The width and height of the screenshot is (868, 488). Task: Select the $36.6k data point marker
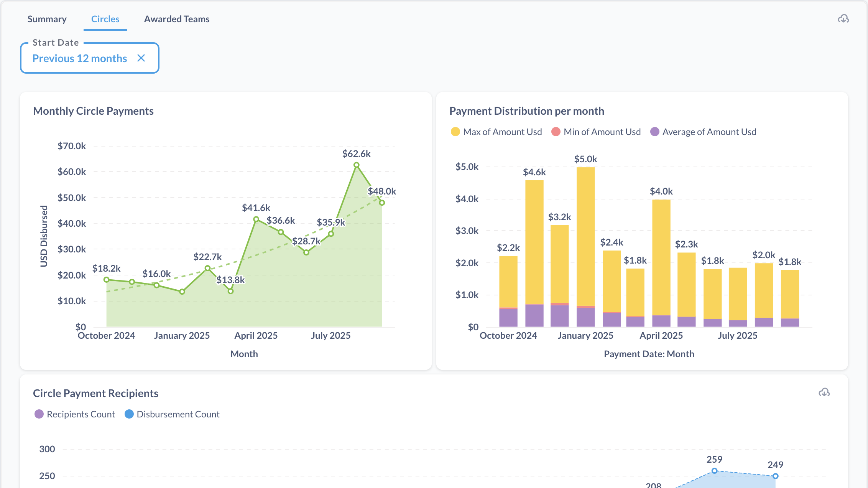[x=281, y=232]
